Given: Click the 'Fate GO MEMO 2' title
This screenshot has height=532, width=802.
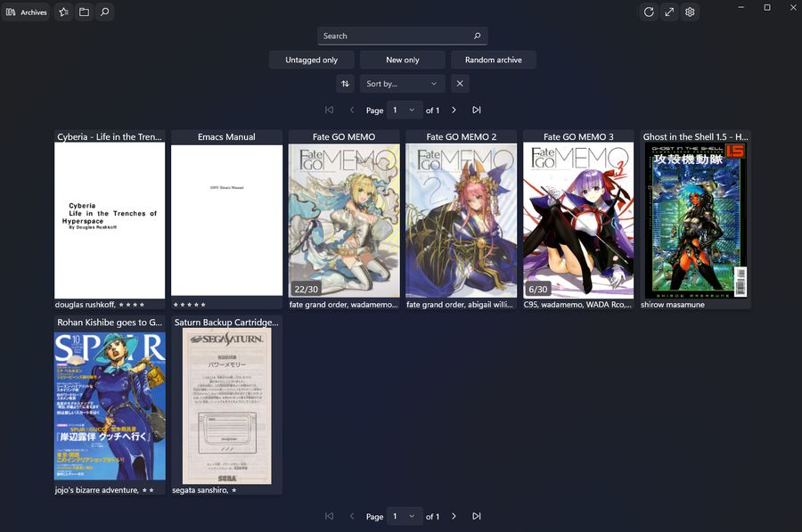Looking at the screenshot, I should tap(462, 136).
